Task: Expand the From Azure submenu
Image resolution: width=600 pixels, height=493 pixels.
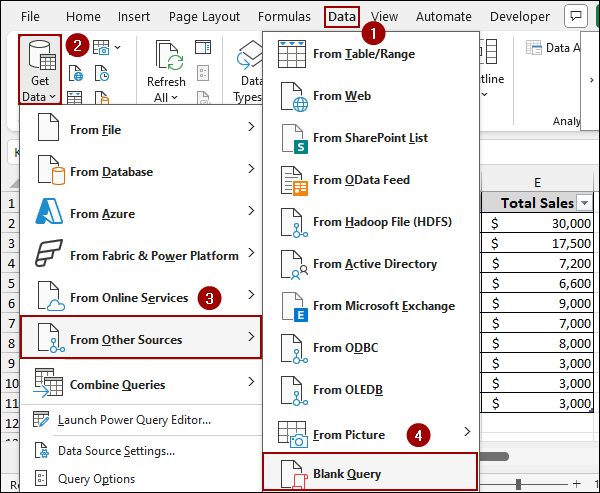Action: pyautogui.click(x=141, y=213)
